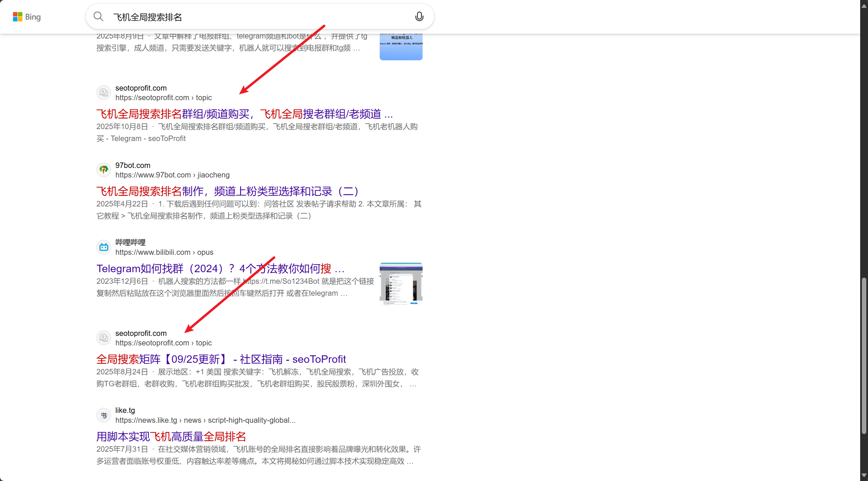
Task: Click the scrollbar down arrow
Action: click(x=864, y=475)
